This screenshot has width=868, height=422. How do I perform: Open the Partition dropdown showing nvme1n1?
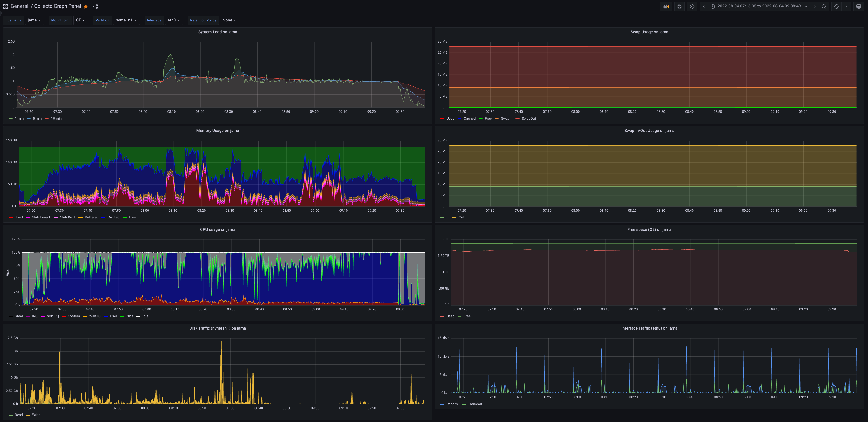point(126,20)
